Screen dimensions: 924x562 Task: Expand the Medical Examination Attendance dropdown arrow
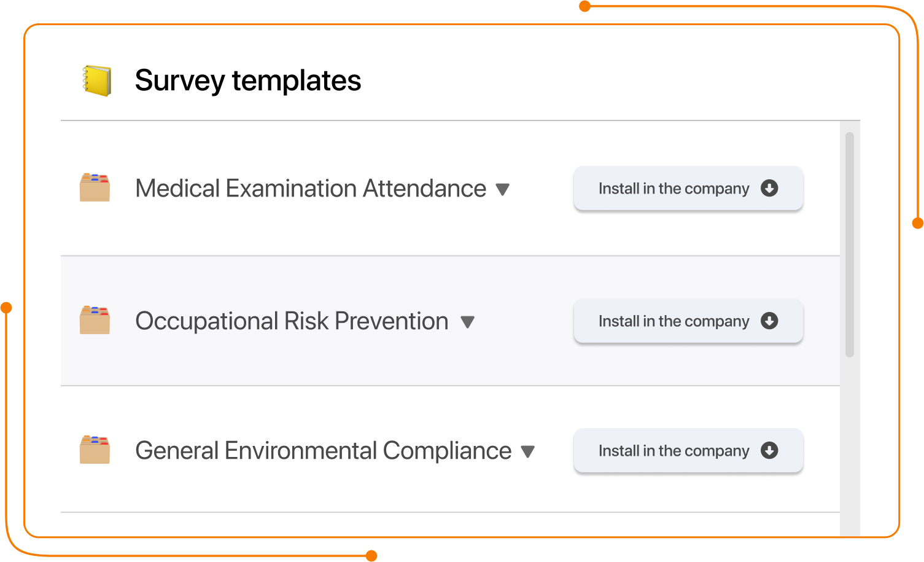point(503,190)
